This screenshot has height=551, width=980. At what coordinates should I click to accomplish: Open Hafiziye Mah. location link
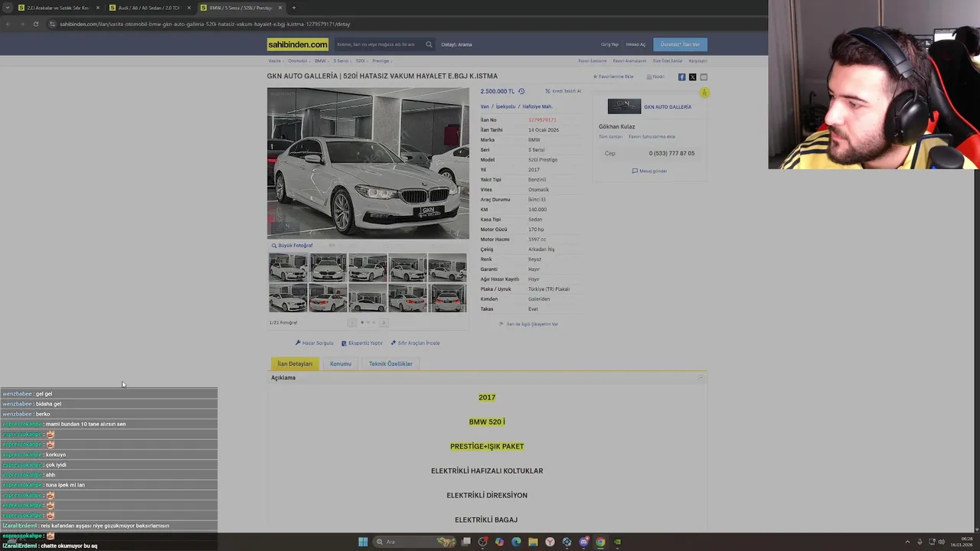537,106
